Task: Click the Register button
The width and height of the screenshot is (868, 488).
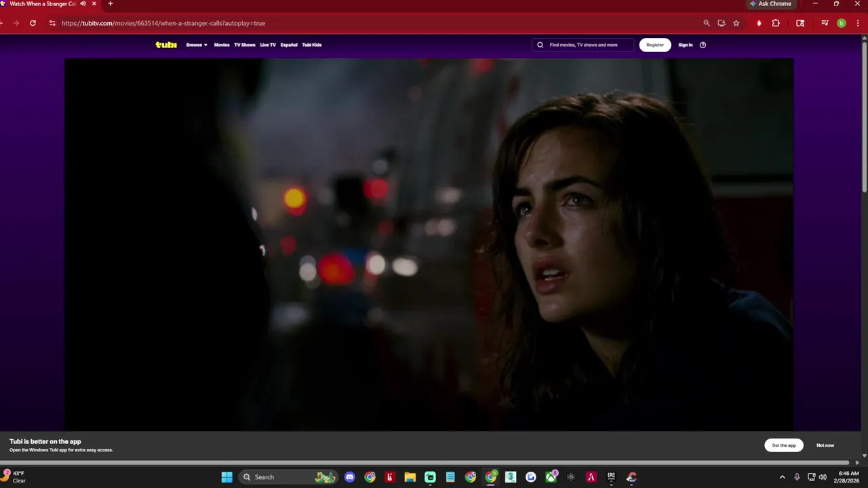Action: coord(655,45)
